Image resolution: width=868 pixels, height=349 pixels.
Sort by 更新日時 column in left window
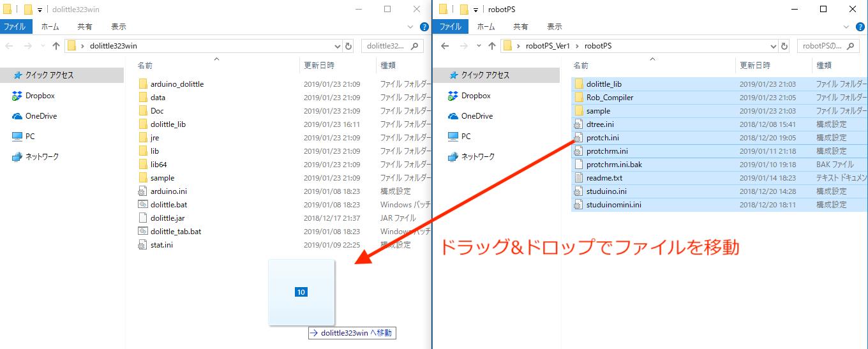319,65
